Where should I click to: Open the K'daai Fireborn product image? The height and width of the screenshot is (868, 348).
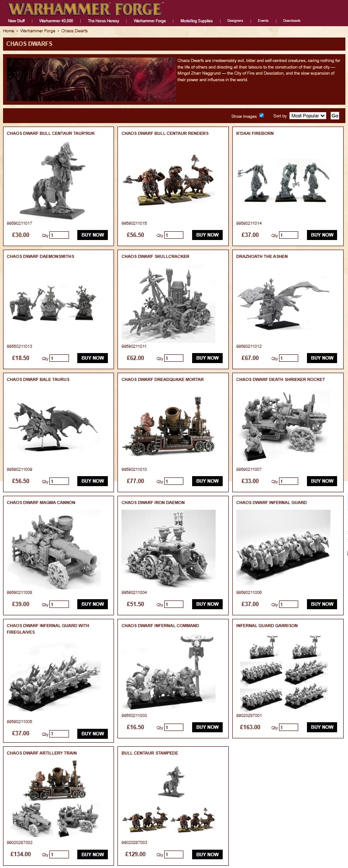click(x=283, y=180)
